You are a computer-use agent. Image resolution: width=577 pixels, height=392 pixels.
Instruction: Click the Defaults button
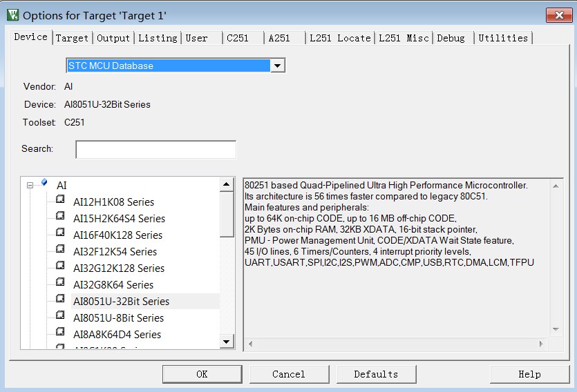pyautogui.click(x=376, y=374)
